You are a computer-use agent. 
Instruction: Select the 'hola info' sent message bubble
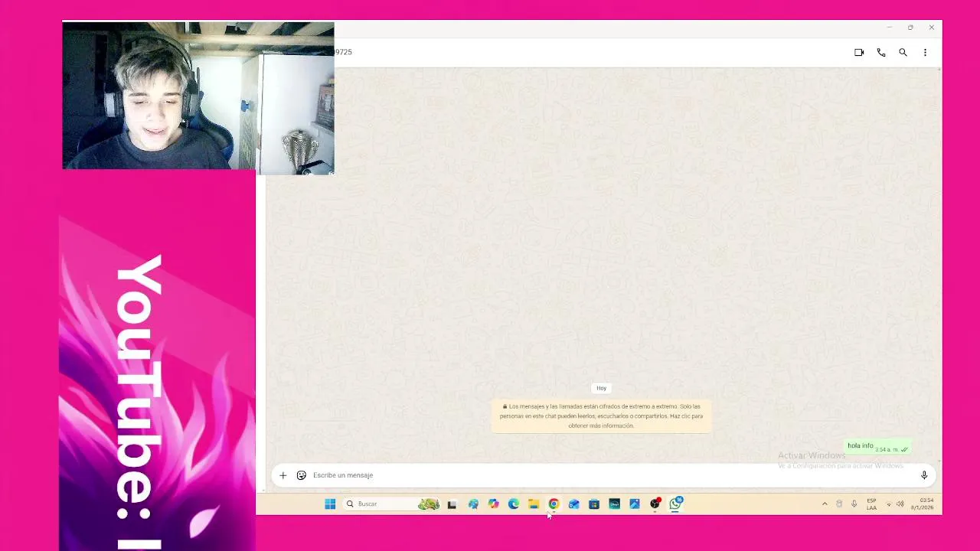pos(877,447)
